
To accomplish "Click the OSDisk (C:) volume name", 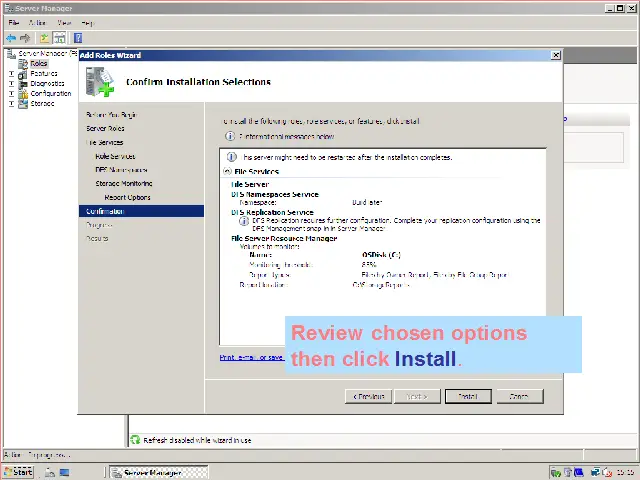I will [x=381, y=255].
